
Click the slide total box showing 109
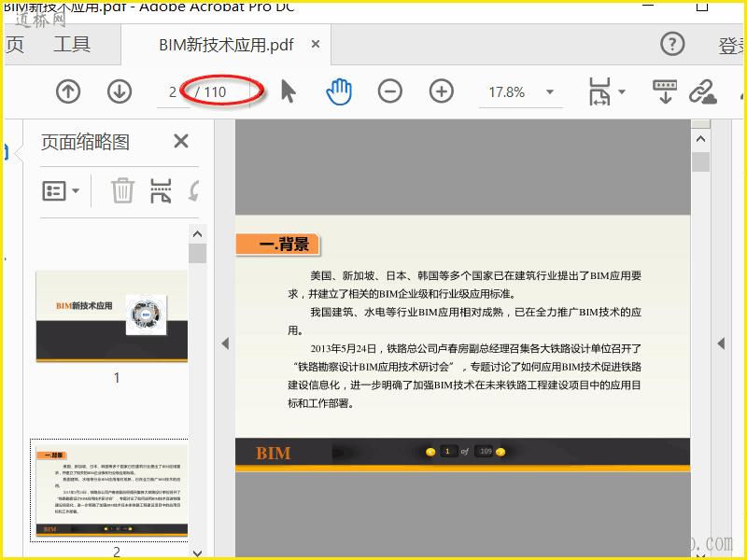(x=484, y=452)
